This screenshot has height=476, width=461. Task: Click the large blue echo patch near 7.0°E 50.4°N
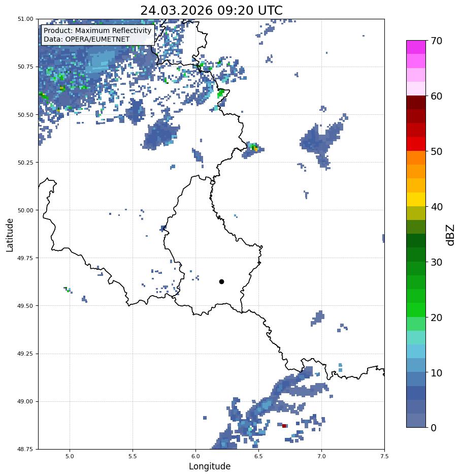322,142
